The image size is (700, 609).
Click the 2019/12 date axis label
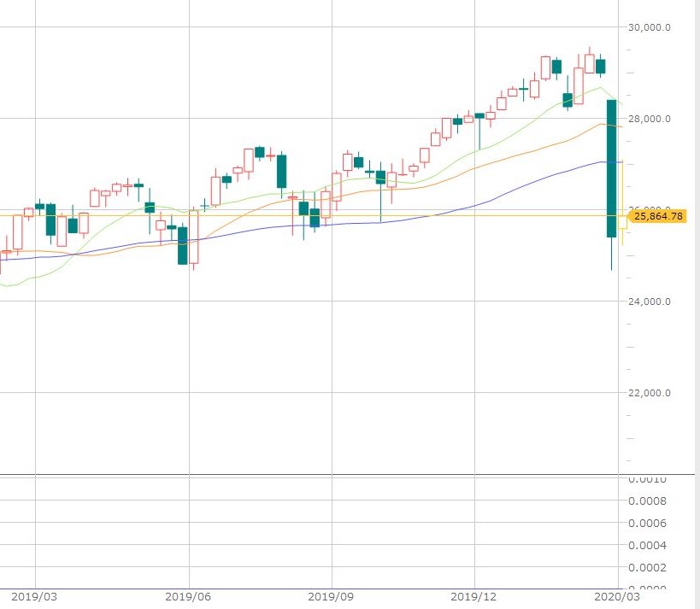tap(474, 596)
